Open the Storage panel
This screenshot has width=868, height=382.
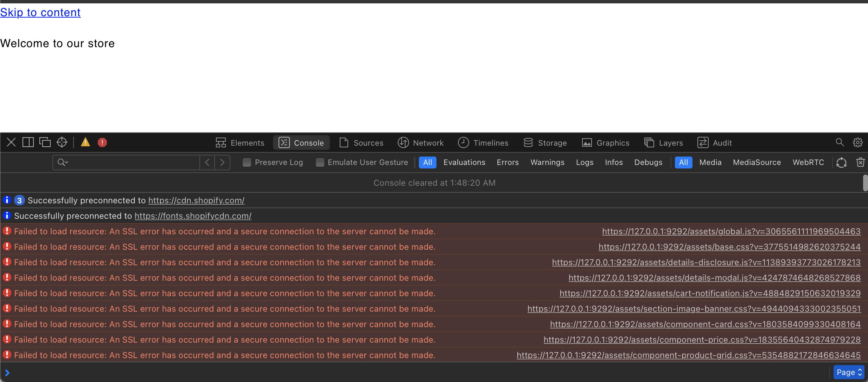(545, 142)
